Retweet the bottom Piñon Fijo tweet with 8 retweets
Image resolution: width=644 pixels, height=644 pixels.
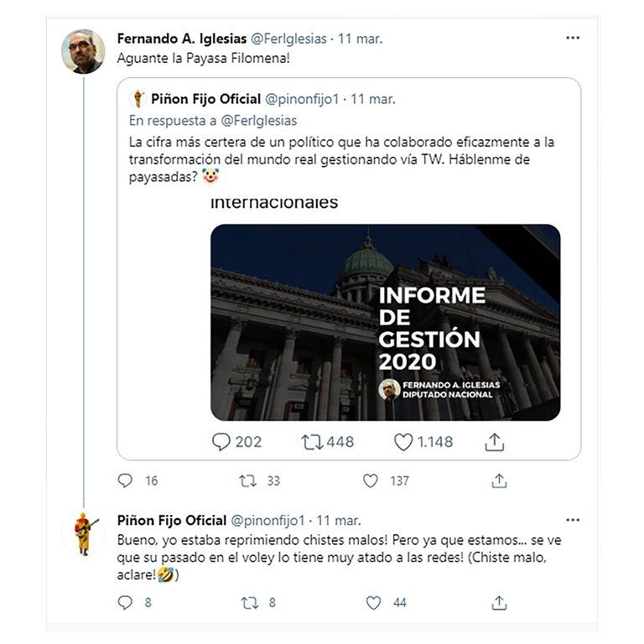pos(248,602)
